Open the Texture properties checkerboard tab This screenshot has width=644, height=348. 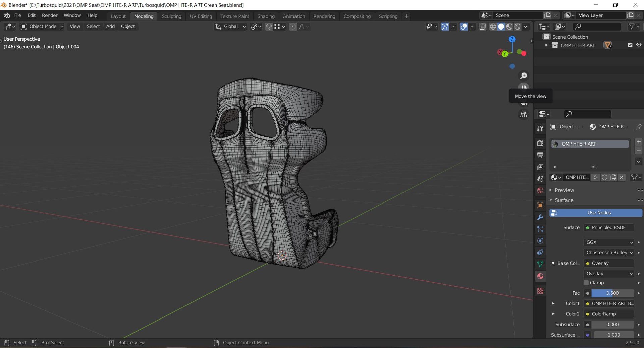point(540,291)
